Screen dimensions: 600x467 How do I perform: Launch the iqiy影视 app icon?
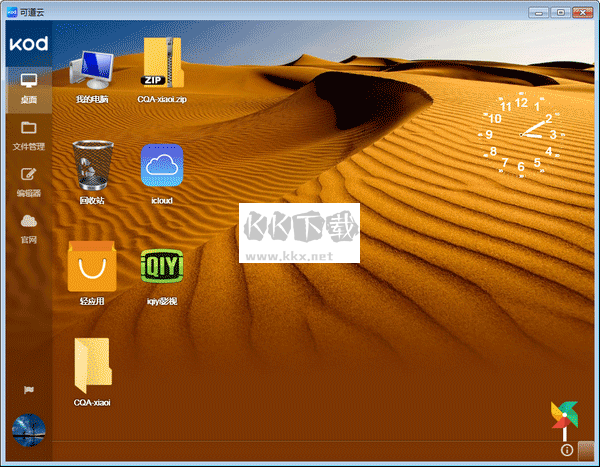point(162,266)
